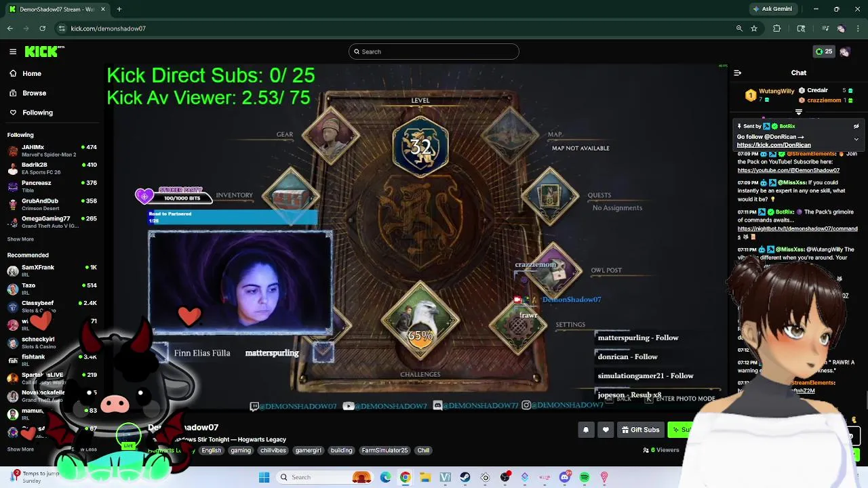Open Steam from the taskbar
This screenshot has height=488, width=868.
coord(465,477)
